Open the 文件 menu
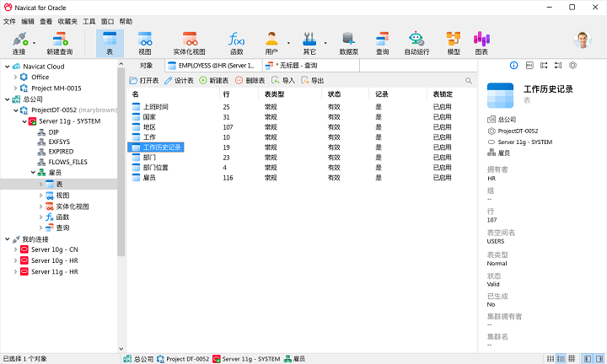This screenshot has width=607, height=364. pos(9,22)
